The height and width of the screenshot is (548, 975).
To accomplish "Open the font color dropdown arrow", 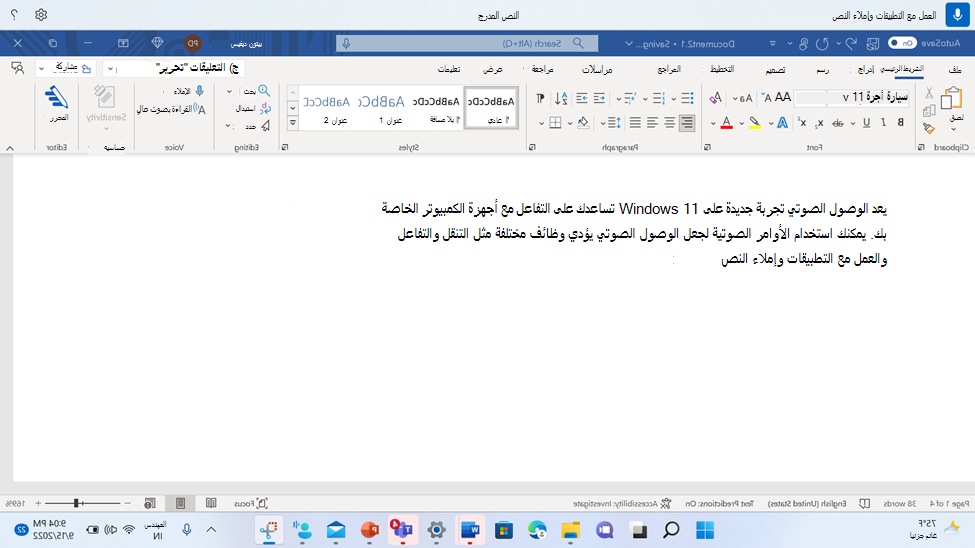I will pos(713,124).
